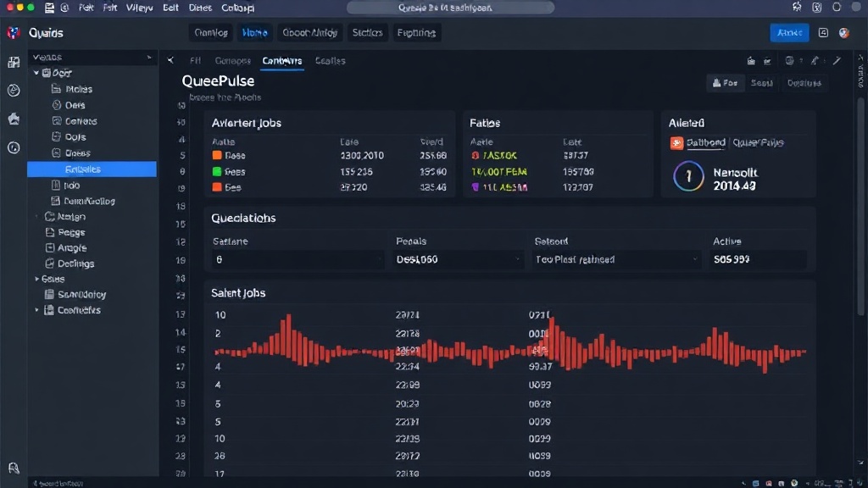The height and width of the screenshot is (488, 868).
Task: Click the macOS menu bar document icon
Action: coord(49,8)
